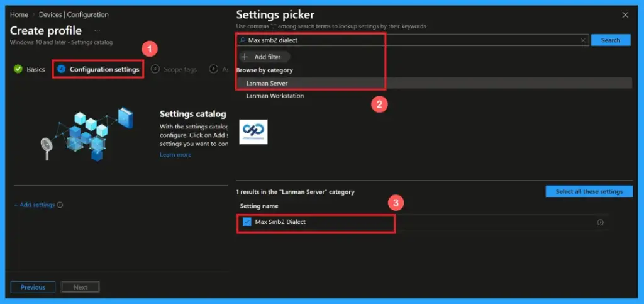Select the Configuration settings tab
This screenshot has height=304, width=644.
98,69
